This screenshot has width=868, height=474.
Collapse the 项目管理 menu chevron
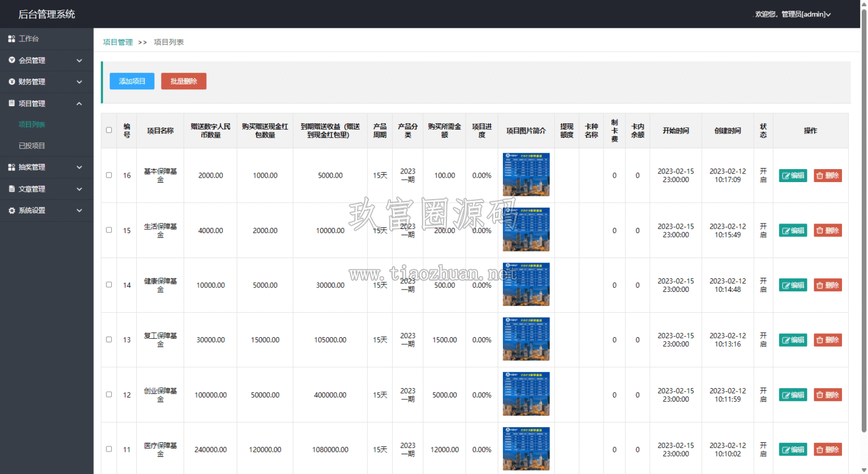tap(79, 104)
